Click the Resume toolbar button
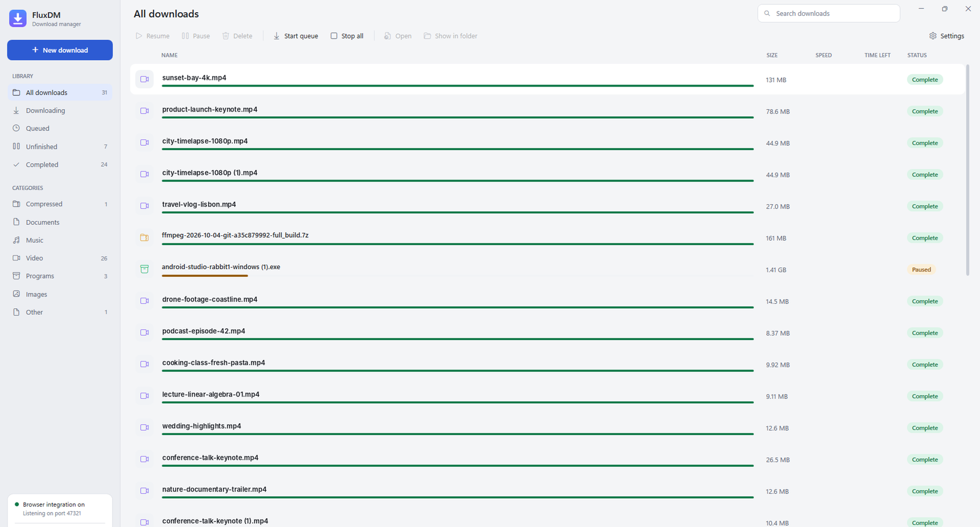The image size is (980, 527). (x=153, y=36)
